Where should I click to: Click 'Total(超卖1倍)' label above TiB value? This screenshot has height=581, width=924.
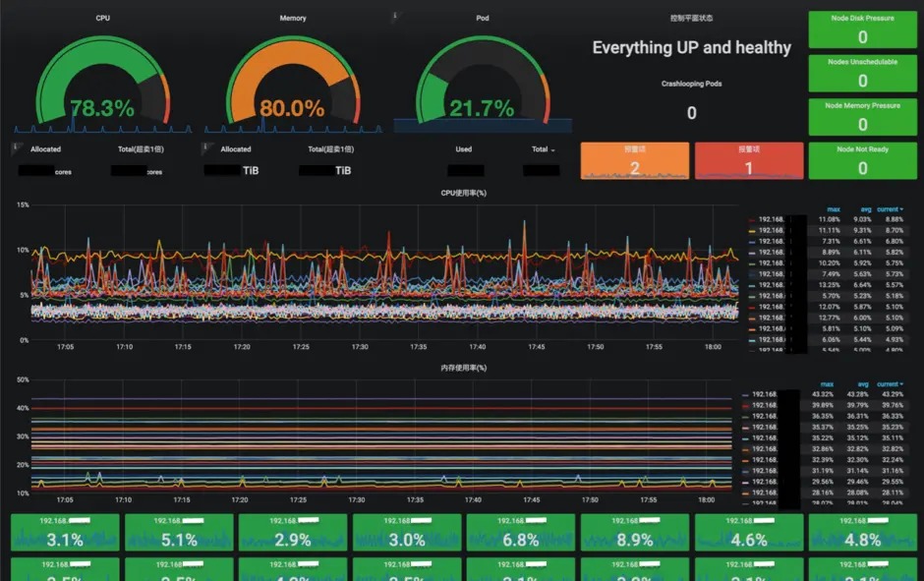[330, 149]
